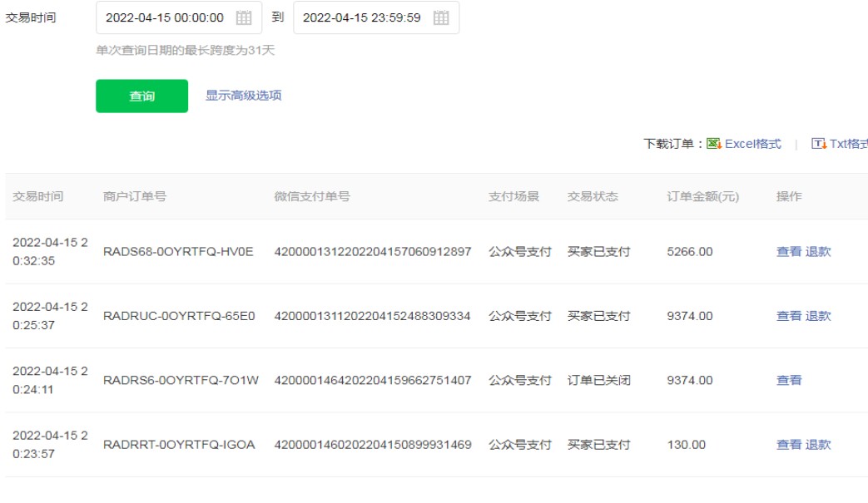The image size is (868, 503).
Task: Click 查看 for order RADRUC-0OYRTFQ-65E0
Action: [x=789, y=316]
